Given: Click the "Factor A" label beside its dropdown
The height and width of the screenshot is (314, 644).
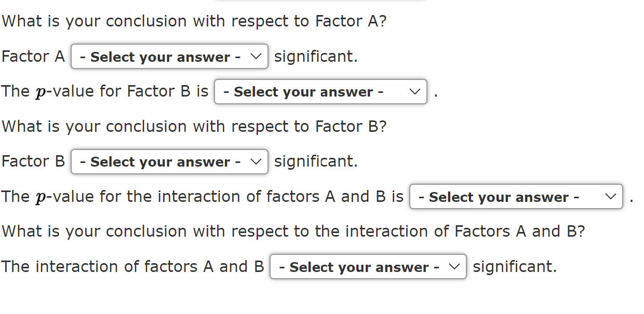Looking at the screenshot, I should 33,57.
